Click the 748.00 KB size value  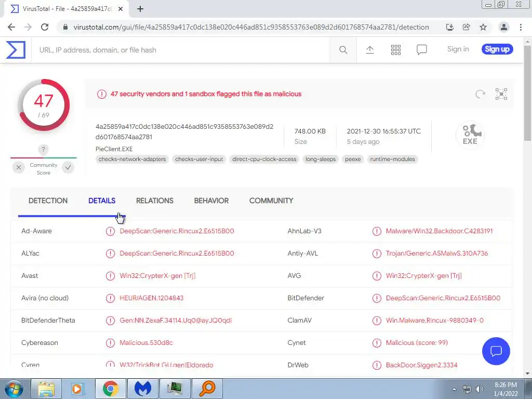click(310, 131)
